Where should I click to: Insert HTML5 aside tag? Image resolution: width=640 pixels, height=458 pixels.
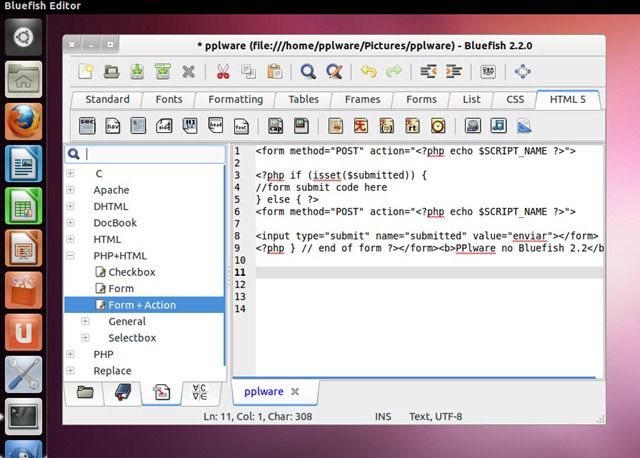tap(164, 126)
